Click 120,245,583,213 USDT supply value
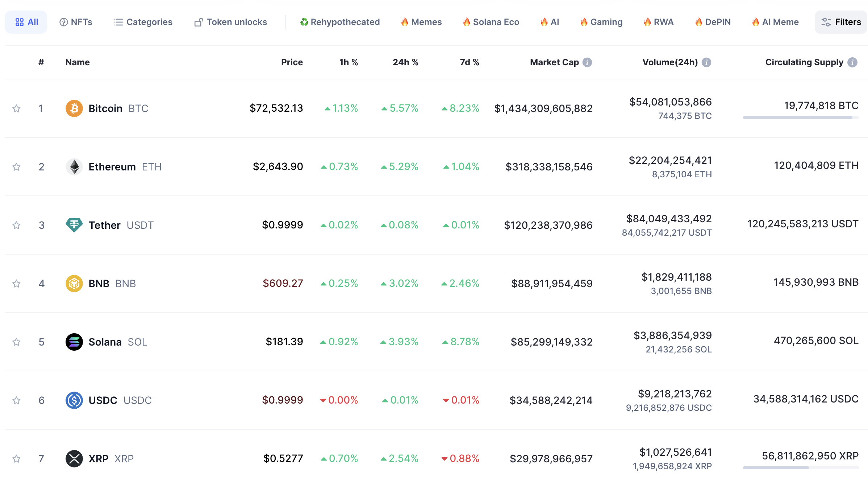 [x=803, y=224]
